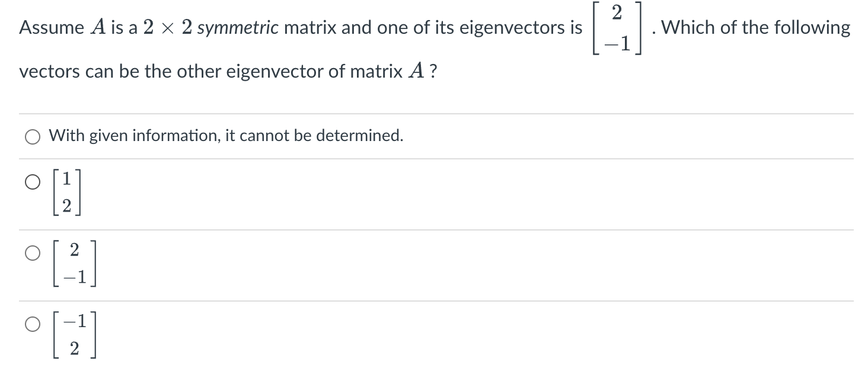The height and width of the screenshot is (384, 868).
Task: Click the answer matrix showing 1 over 2
Action: [x=67, y=194]
